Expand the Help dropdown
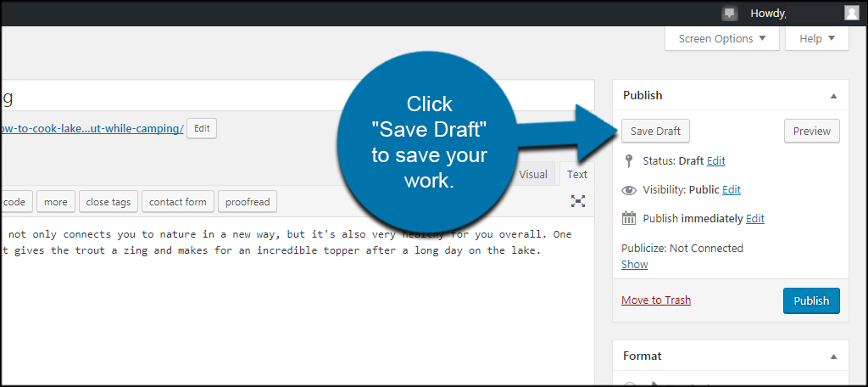The image size is (868, 387). click(816, 38)
